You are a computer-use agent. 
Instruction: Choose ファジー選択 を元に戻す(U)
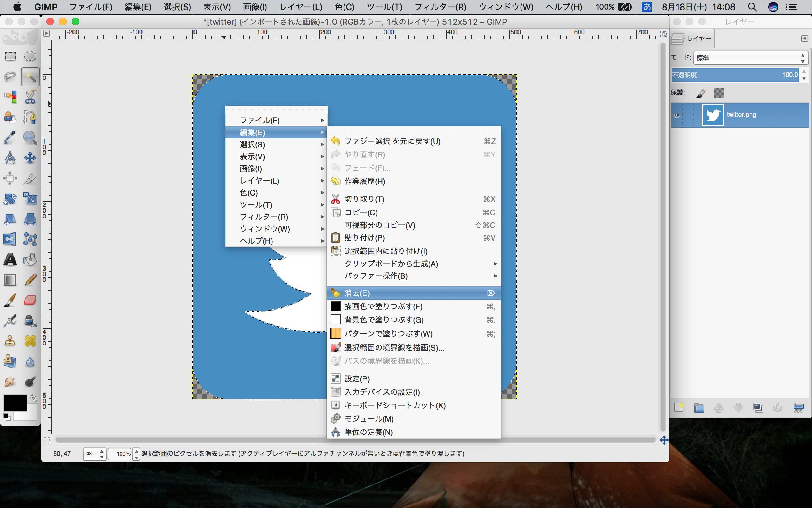click(414, 142)
